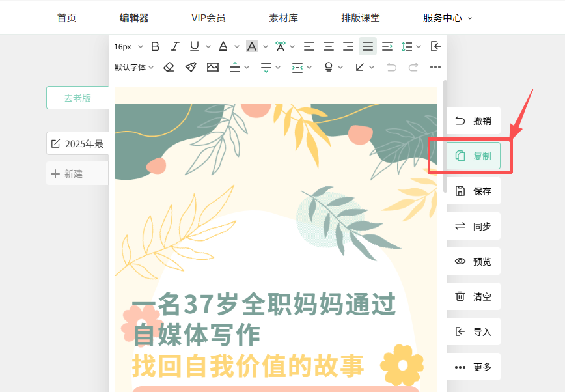
Task: Open the 默认字体 font family dropdown
Action: tap(134, 67)
